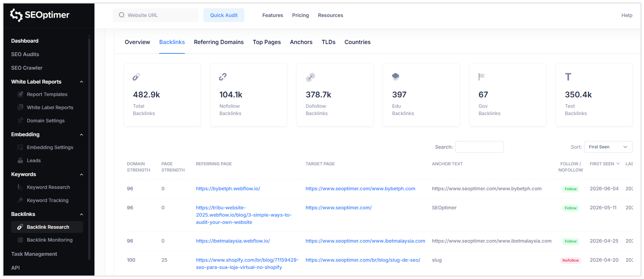
Task: Click the Help link
Action: [627, 15]
